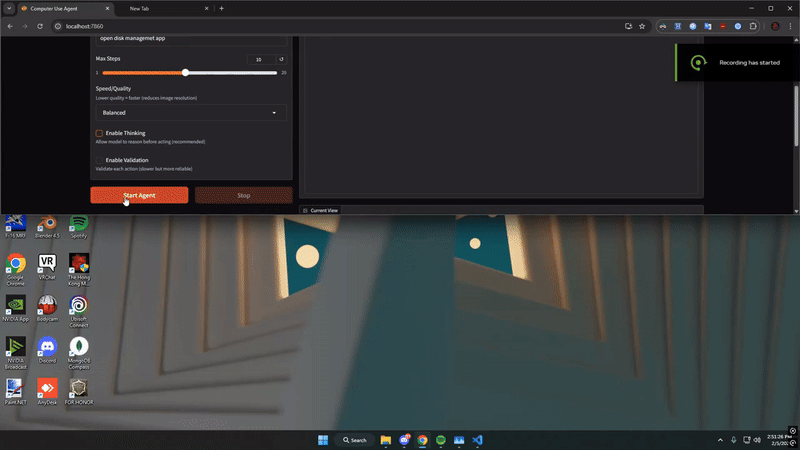Reset the Max Steps value
Viewport: 800px width, 450px height.
[x=281, y=59]
